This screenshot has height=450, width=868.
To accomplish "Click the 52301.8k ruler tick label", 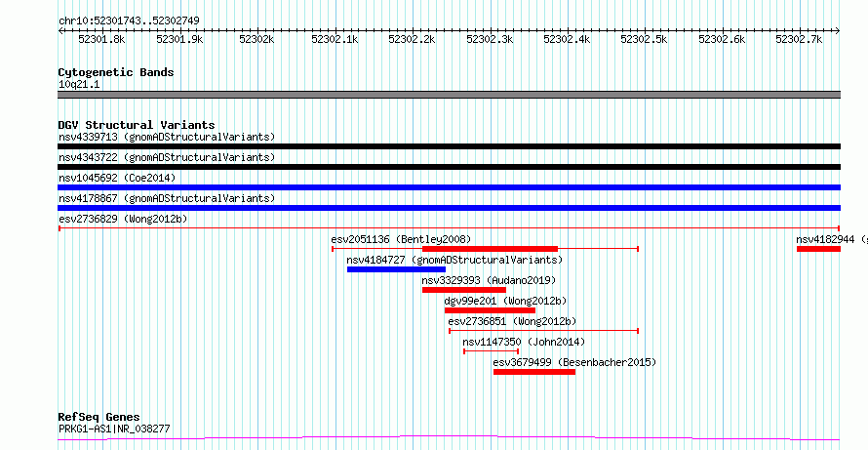I will click(101, 40).
